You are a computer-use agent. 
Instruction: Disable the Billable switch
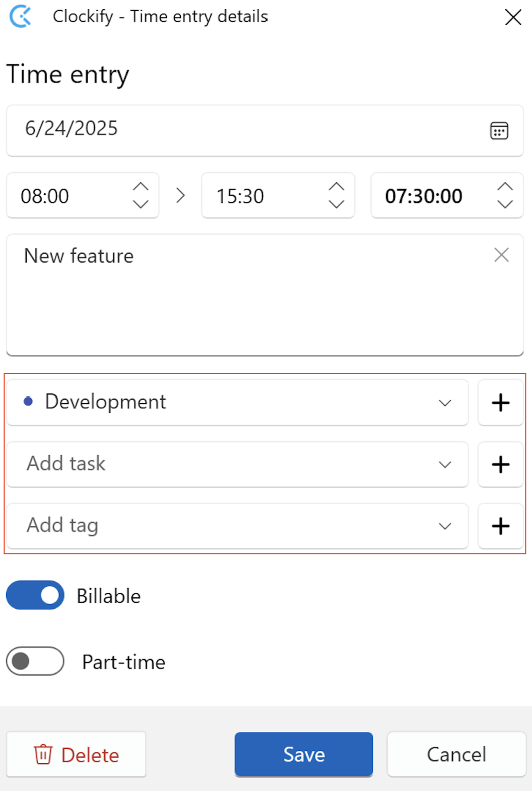coord(34,595)
